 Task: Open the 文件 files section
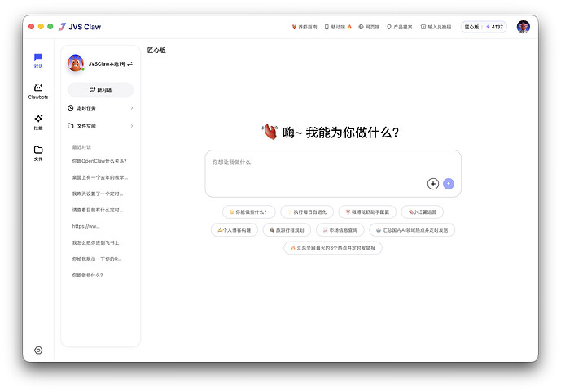point(38,153)
